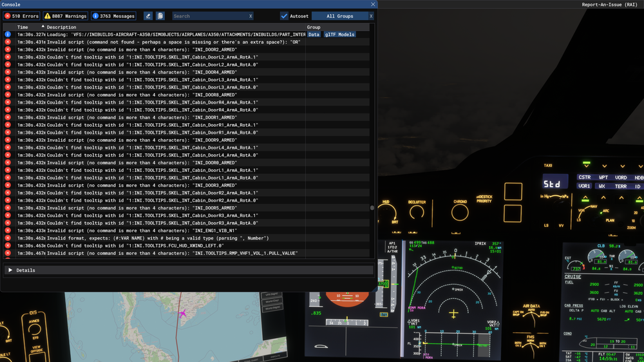Click the Description column header
644x362 pixels.
point(62,28)
